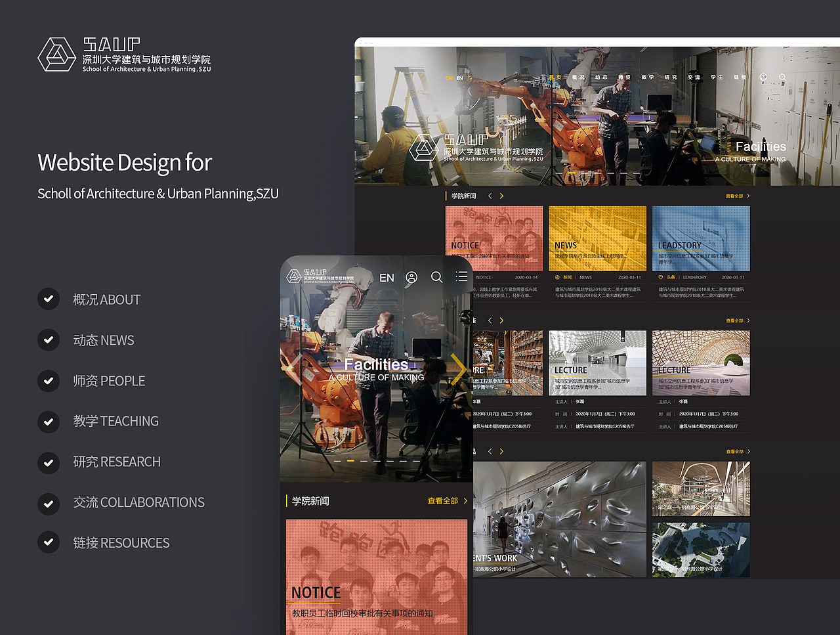Click the user account icon in the desktop nav
This screenshot has width=840, height=635.
click(x=763, y=77)
